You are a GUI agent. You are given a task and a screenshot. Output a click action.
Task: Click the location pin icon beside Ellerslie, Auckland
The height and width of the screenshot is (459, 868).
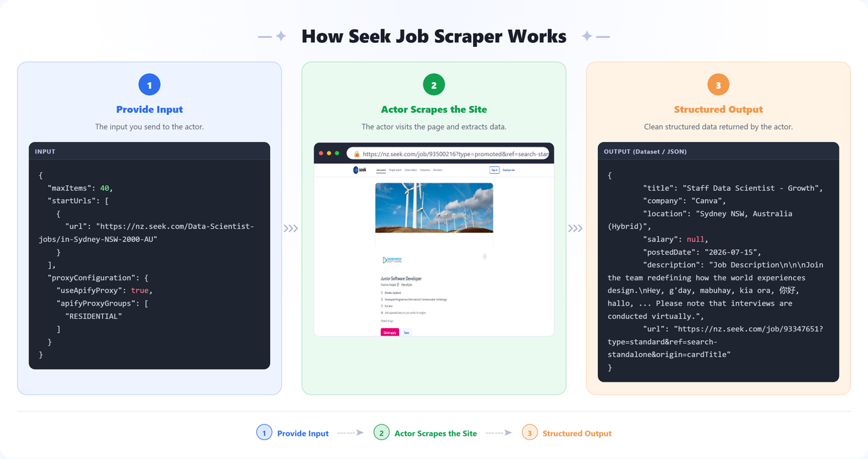[x=382, y=293]
